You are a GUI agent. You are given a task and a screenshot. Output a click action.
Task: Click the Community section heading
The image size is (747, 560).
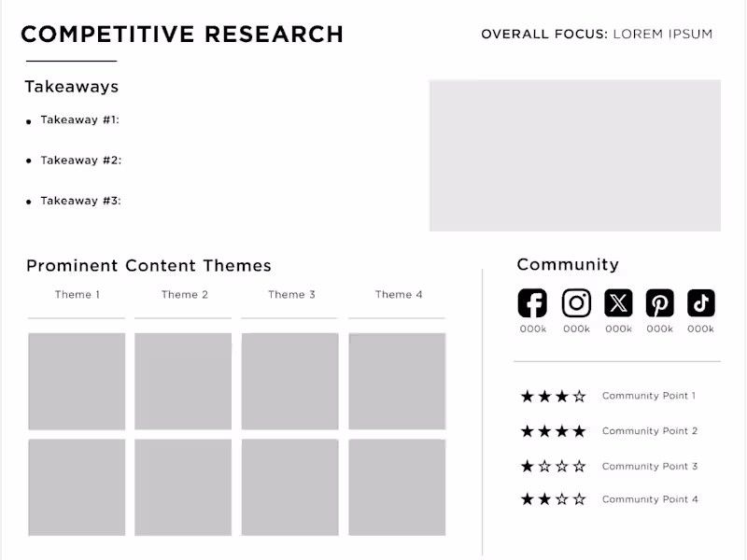click(568, 265)
